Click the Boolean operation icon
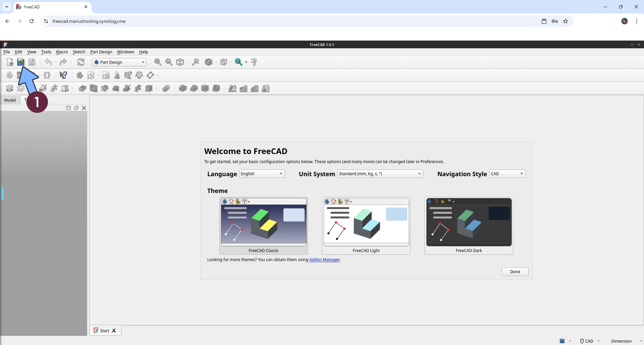The height and width of the screenshot is (345, 644). pyautogui.click(x=166, y=88)
